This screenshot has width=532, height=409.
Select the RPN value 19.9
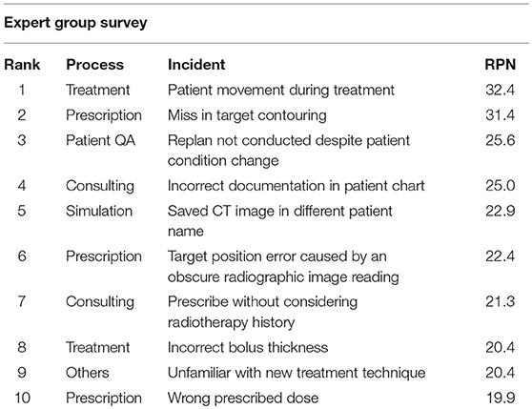coord(501,399)
